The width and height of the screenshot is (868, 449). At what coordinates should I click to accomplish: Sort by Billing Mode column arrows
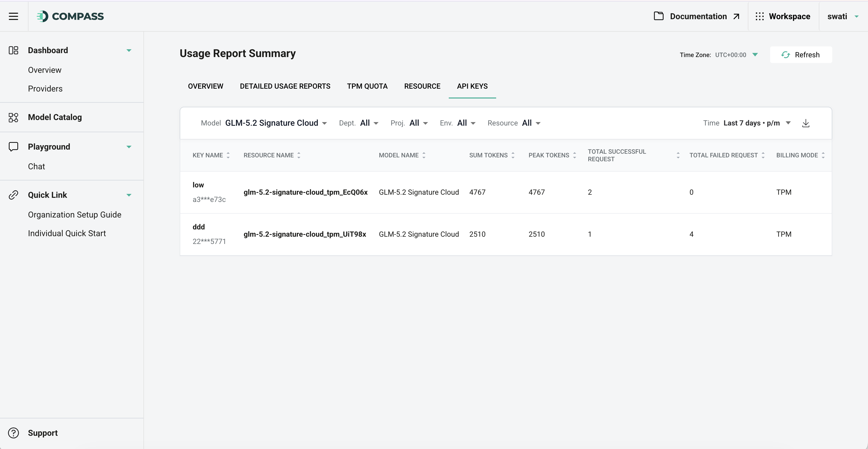pyautogui.click(x=823, y=155)
